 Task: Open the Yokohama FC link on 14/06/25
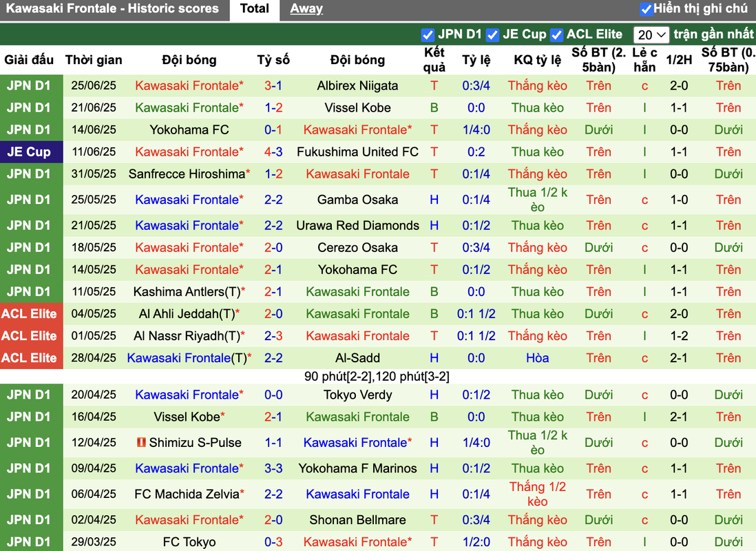(x=189, y=129)
